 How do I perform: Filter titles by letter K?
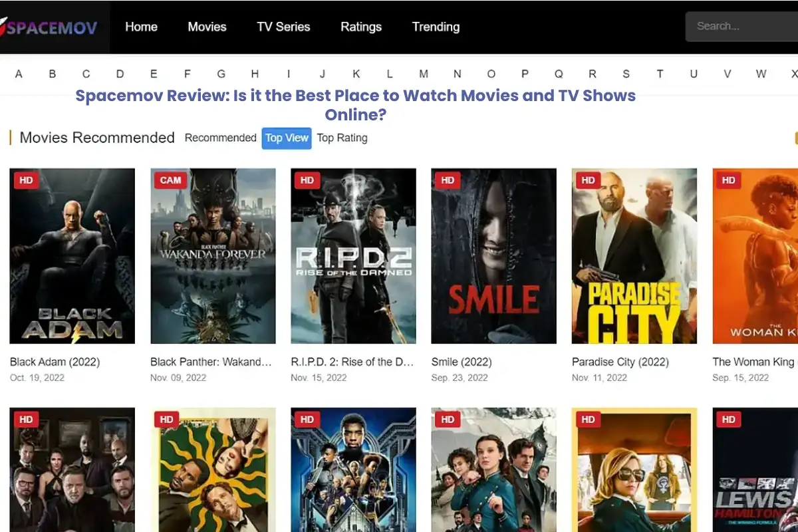tap(356, 74)
